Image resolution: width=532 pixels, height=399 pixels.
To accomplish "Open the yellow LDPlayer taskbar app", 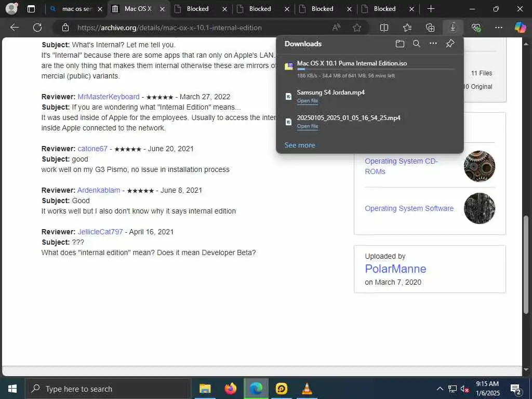I will pyautogui.click(x=281, y=389).
